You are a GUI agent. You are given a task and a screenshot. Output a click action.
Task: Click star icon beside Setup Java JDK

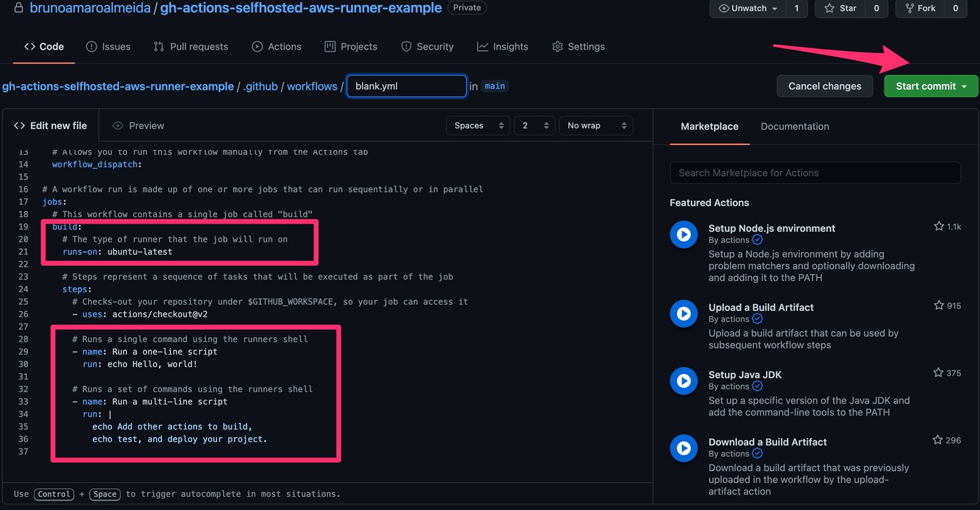(x=939, y=373)
